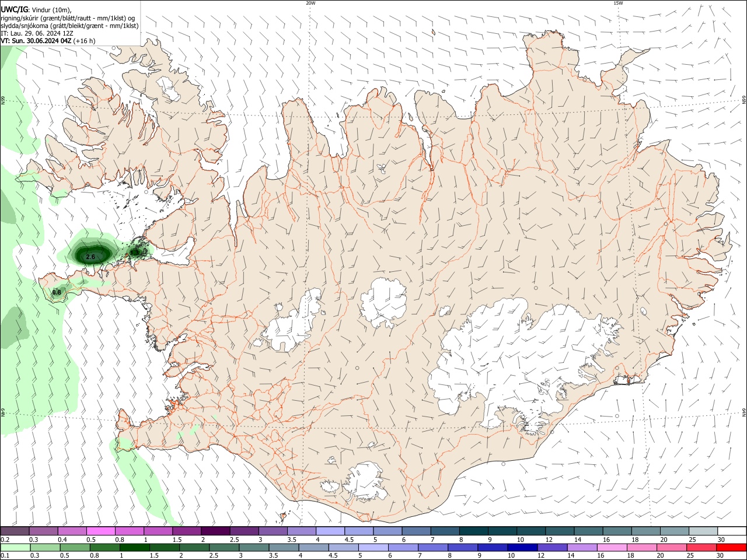
Task: Click the 'slydda/snjókoma' legend description line
Action: [x=69, y=26]
